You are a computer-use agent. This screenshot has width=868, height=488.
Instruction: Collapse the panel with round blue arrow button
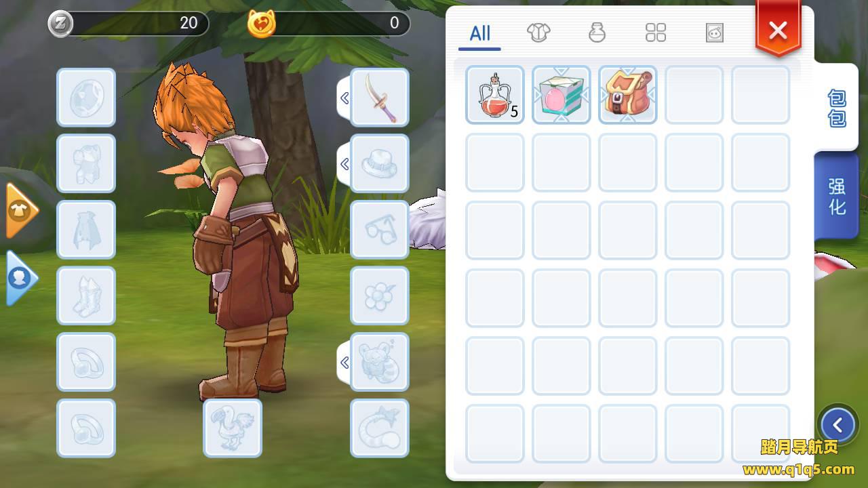(x=838, y=425)
